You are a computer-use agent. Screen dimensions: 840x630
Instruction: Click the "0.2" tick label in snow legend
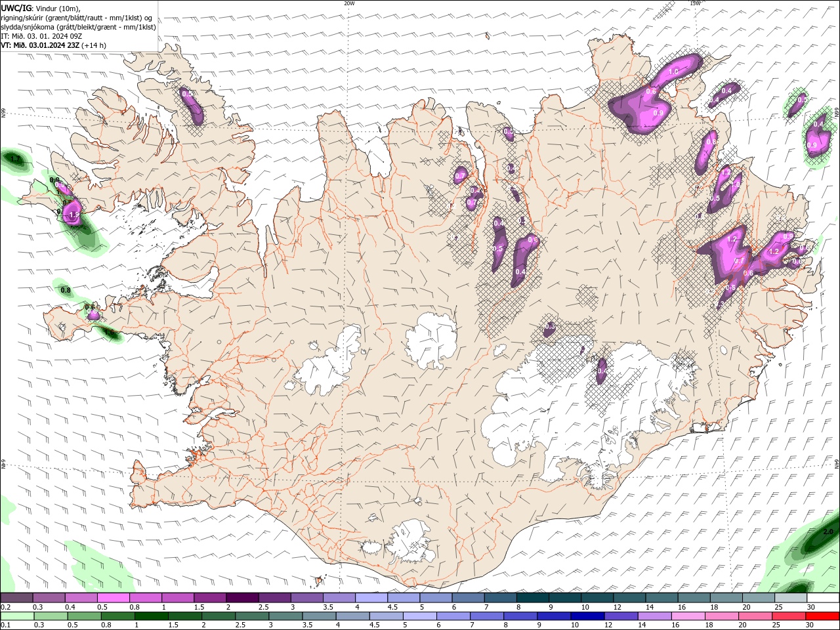pos(6,607)
